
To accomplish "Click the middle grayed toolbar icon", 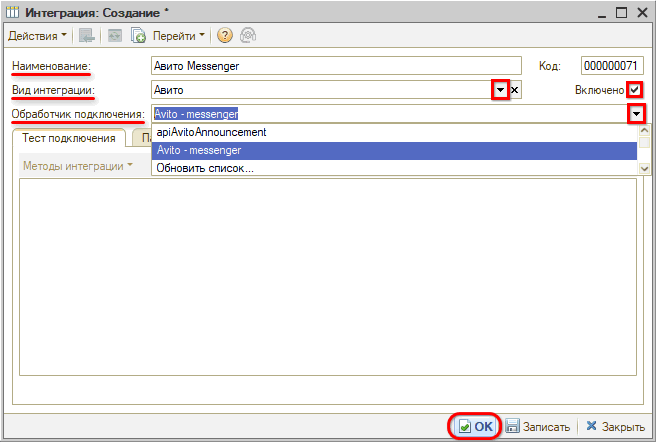I will (114, 35).
